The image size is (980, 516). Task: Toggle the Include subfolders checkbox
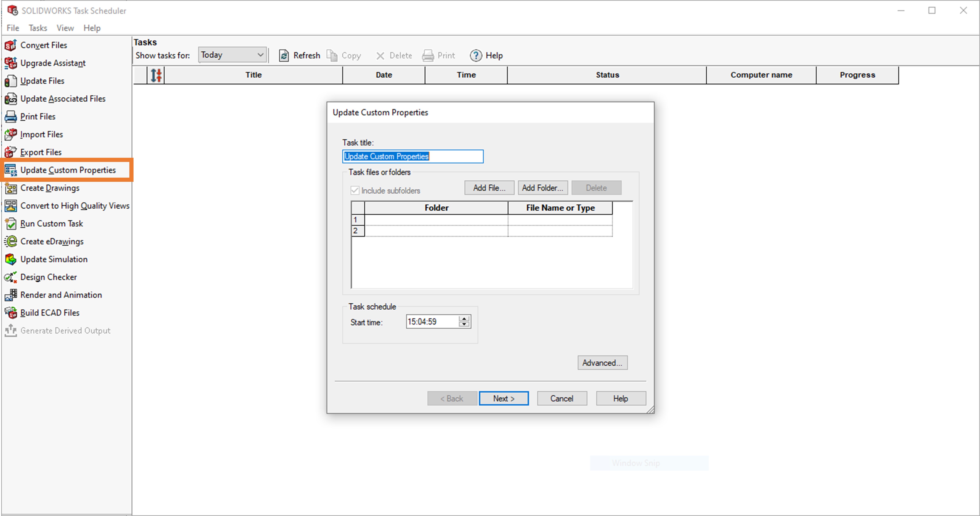(354, 190)
